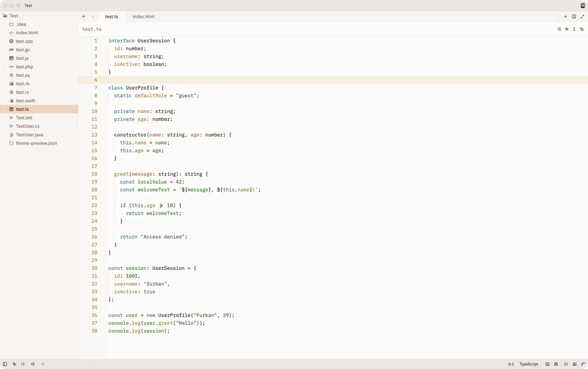This screenshot has width=588, height=369.
Task: Open project search from the status bar
Action: (33, 364)
